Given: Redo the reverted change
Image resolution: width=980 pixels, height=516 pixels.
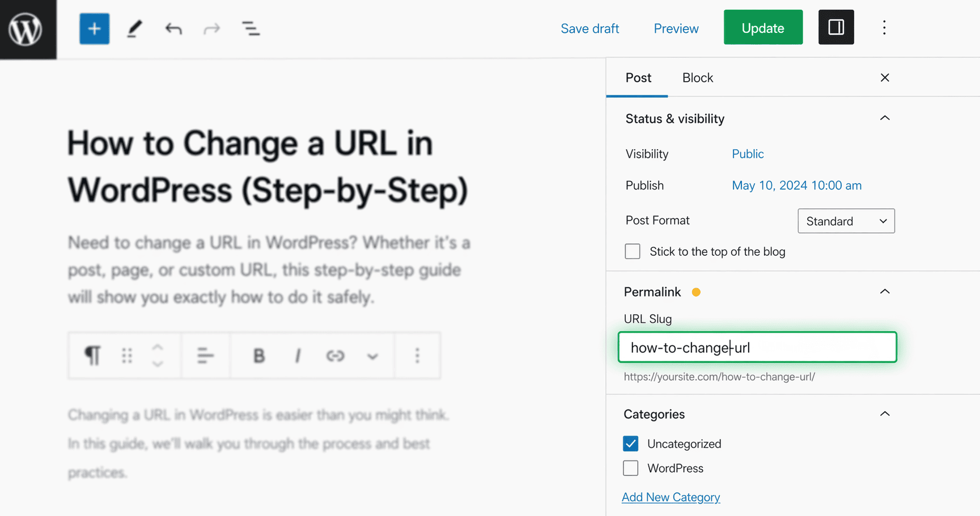Looking at the screenshot, I should pos(211,28).
